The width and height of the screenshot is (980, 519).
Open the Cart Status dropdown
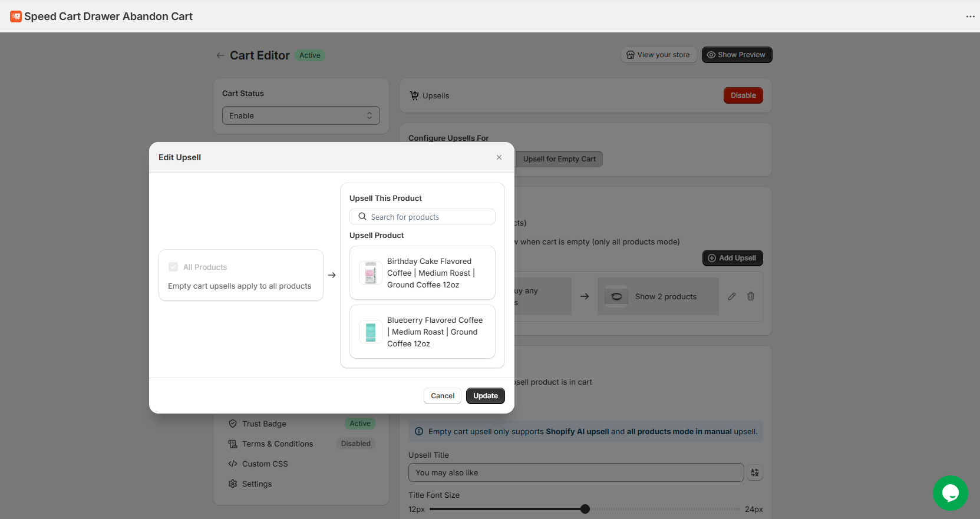pos(301,115)
